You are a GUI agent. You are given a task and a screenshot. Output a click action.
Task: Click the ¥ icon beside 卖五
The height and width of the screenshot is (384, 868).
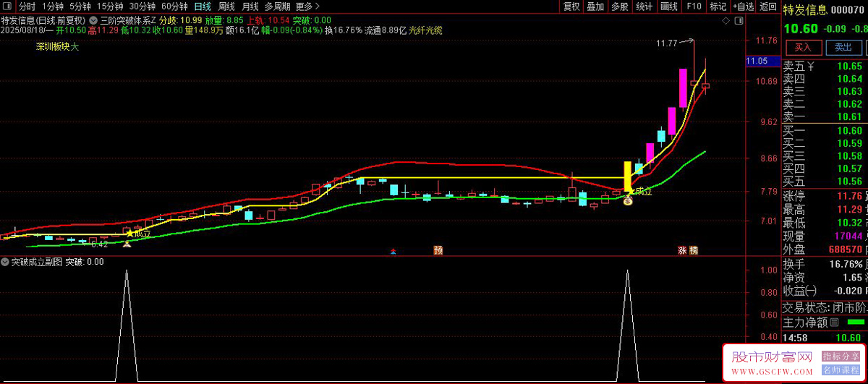[811, 67]
